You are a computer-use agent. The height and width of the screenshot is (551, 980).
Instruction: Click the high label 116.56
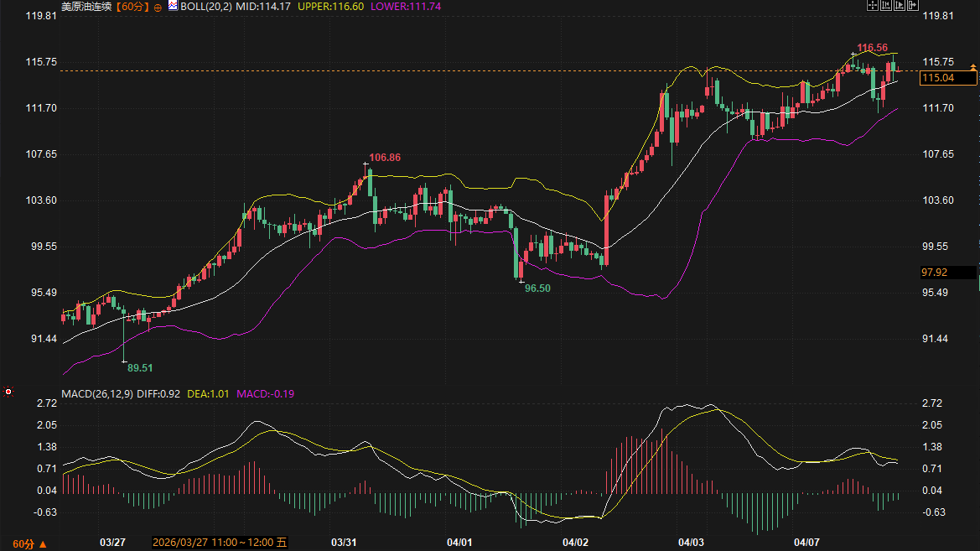coord(873,48)
